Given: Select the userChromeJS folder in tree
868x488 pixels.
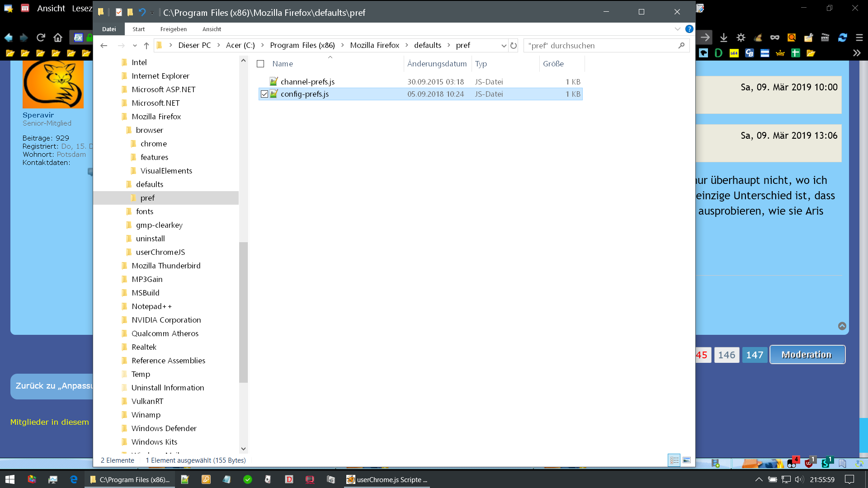Looking at the screenshot, I should tap(160, 252).
